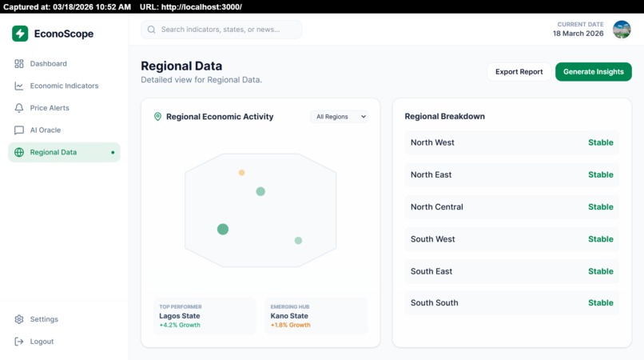Click the map pin icon beside Regional Economic Activity

(x=157, y=117)
